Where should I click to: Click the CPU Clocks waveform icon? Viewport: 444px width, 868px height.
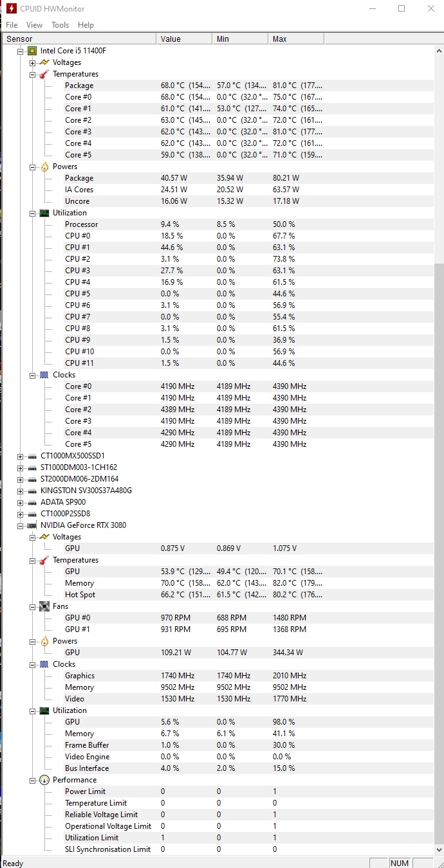click(44, 375)
